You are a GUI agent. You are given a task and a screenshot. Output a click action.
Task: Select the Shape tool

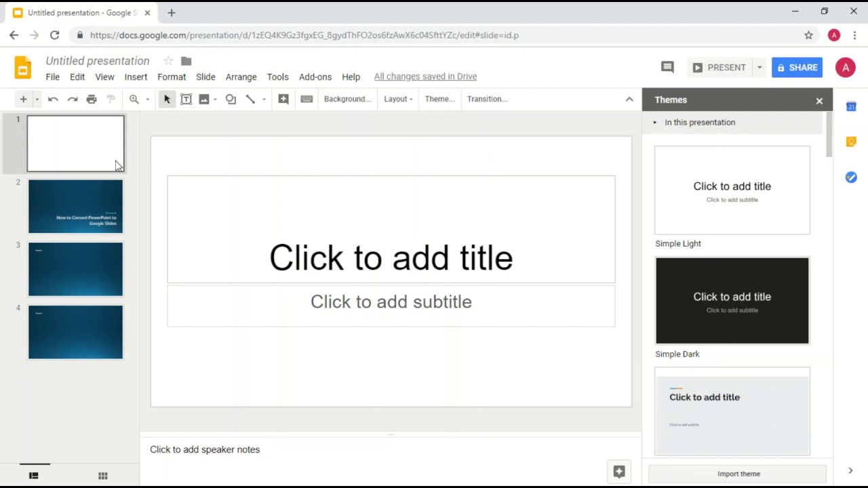point(231,99)
